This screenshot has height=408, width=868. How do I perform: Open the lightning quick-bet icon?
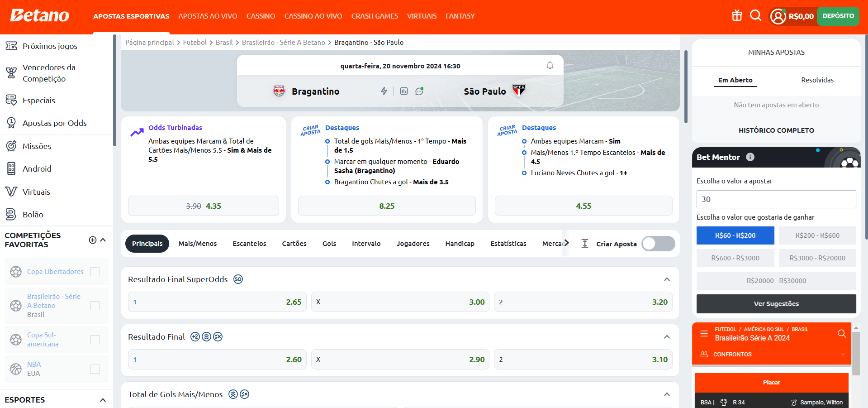tap(384, 91)
